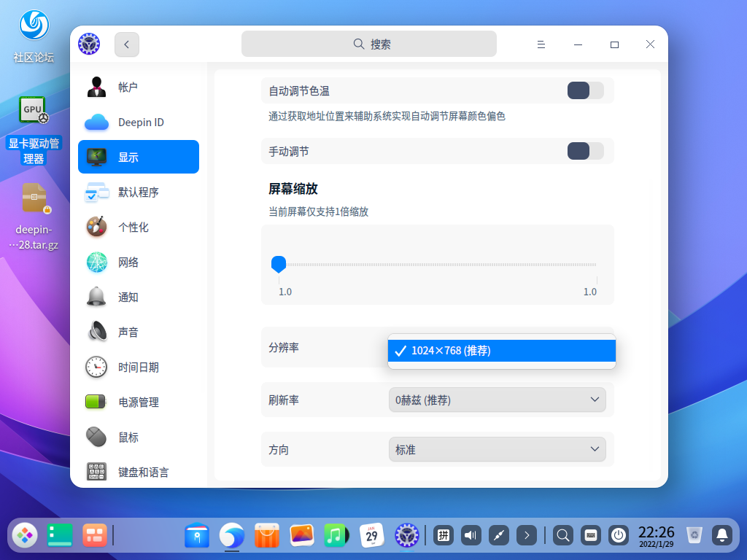
Task: Open the title bar hamburger menu
Action: tap(541, 44)
